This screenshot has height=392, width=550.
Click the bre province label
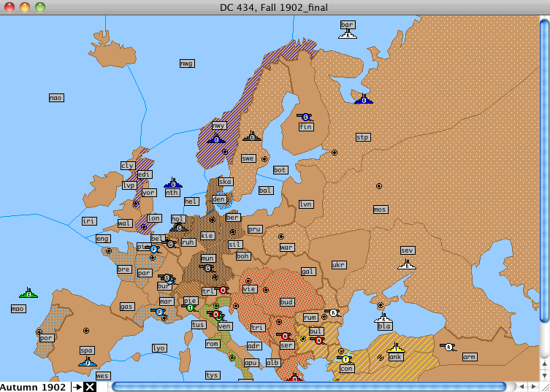[x=124, y=269]
